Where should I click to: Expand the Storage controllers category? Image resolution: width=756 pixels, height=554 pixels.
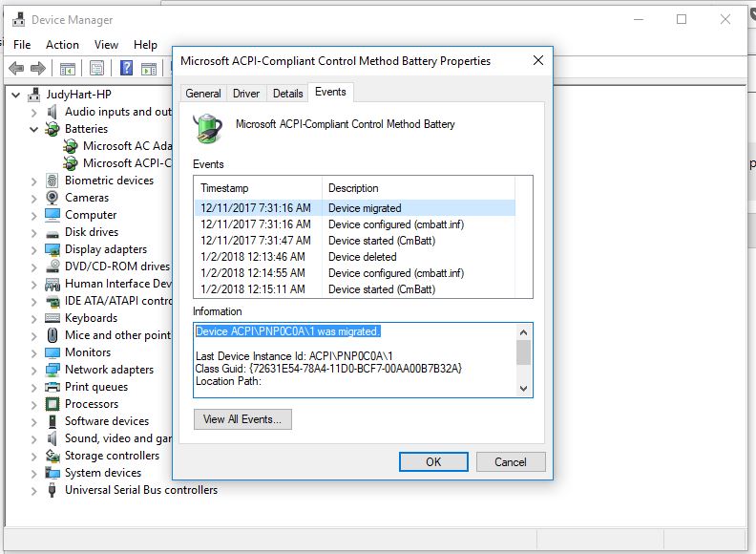[x=33, y=456]
